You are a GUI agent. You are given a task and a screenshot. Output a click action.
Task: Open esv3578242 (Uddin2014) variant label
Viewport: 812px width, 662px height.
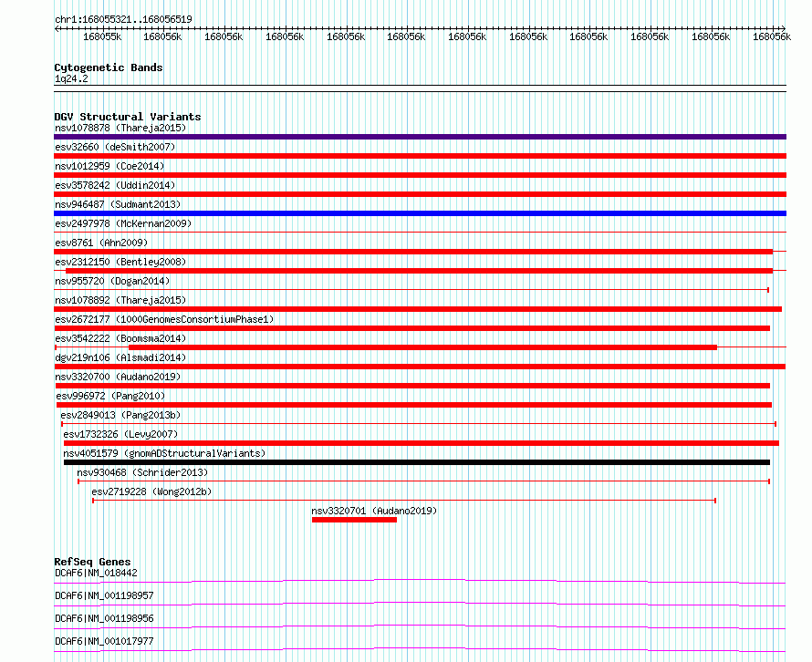[115, 185]
